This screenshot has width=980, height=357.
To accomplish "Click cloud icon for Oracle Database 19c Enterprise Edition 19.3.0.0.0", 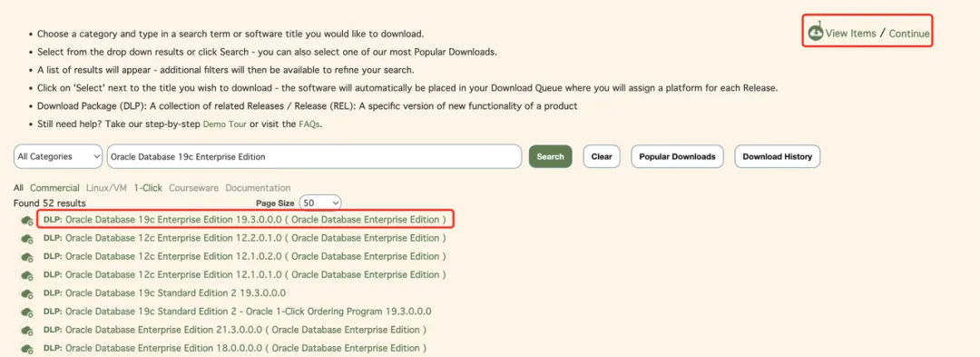I will (x=27, y=221).
